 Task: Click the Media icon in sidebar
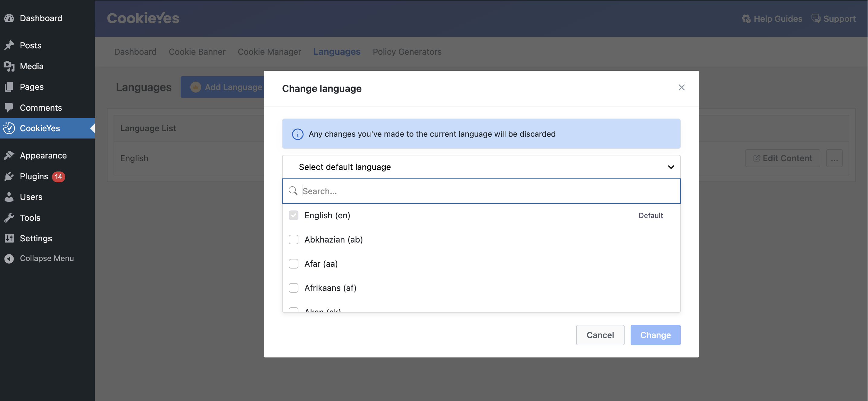(x=9, y=66)
